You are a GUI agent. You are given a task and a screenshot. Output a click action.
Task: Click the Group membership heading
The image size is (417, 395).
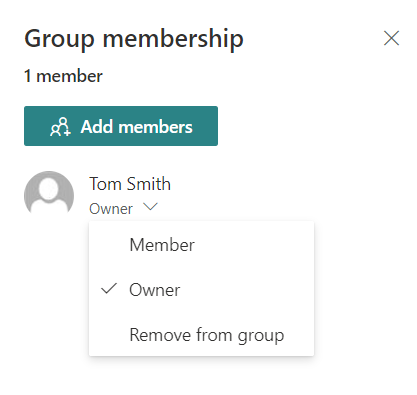[x=134, y=39]
